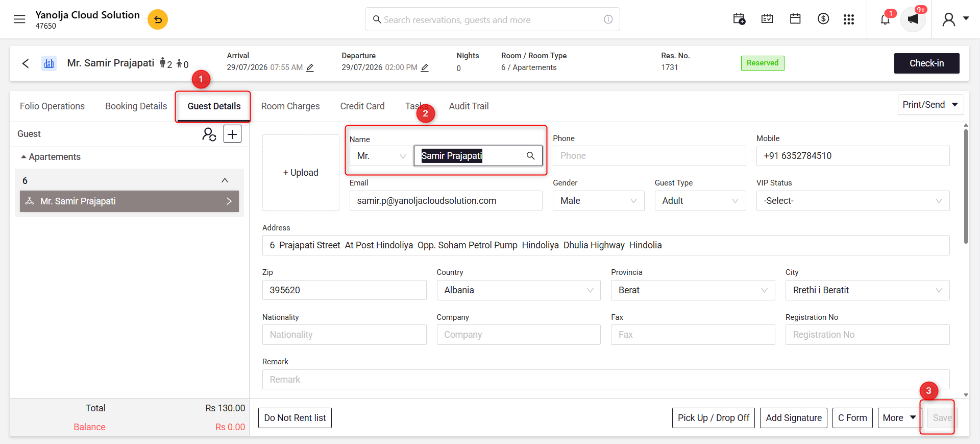Open the More actions dropdown

coord(900,418)
